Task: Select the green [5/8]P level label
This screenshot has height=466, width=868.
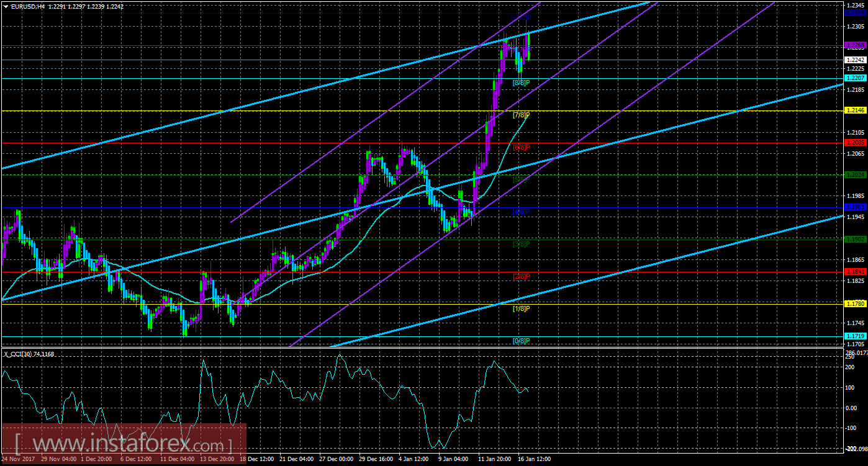Action: pos(521,179)
